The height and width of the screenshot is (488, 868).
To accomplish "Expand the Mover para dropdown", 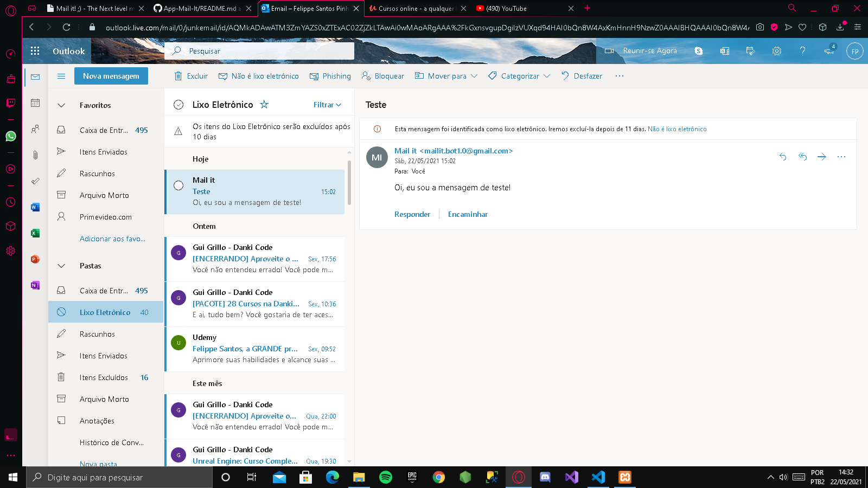I will [x=474, y=76].
